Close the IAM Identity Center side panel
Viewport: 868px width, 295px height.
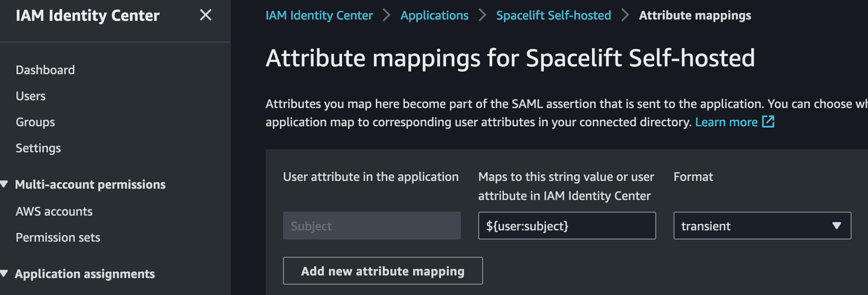coord(206,15)
